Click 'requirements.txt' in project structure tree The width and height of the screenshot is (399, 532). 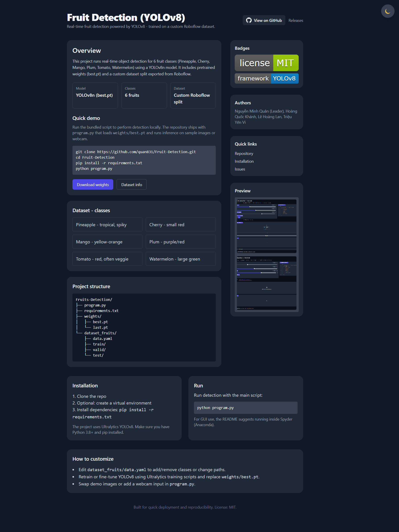point(101,311)
